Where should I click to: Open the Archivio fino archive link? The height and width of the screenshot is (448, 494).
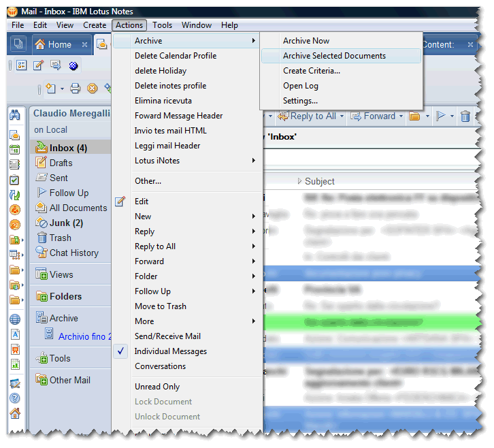(x=84, y=336)
